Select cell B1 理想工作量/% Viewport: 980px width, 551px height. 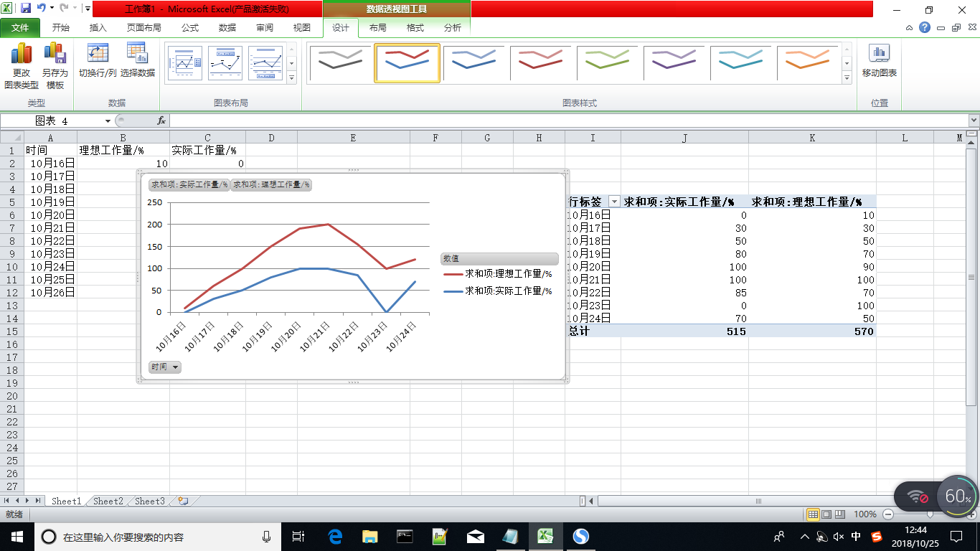click(x=123, y=151)
